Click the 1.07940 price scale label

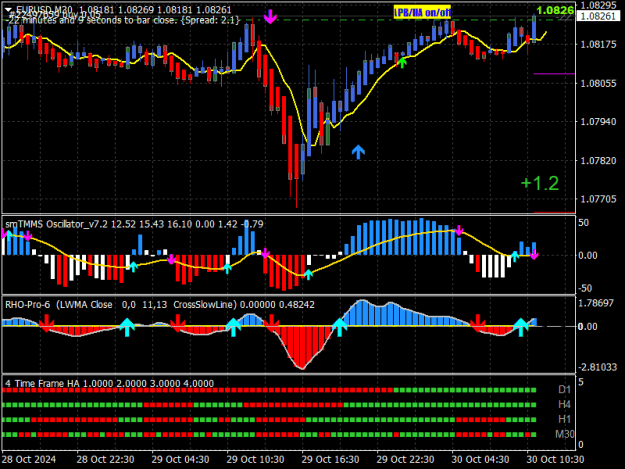(x=599, y=122)
